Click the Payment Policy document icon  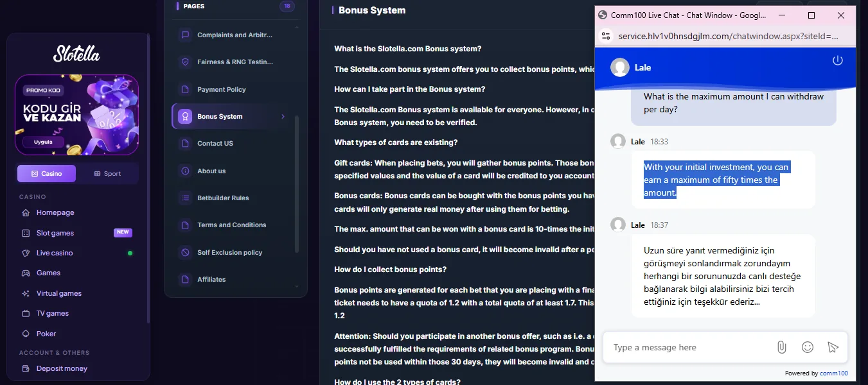pos(185,89)
